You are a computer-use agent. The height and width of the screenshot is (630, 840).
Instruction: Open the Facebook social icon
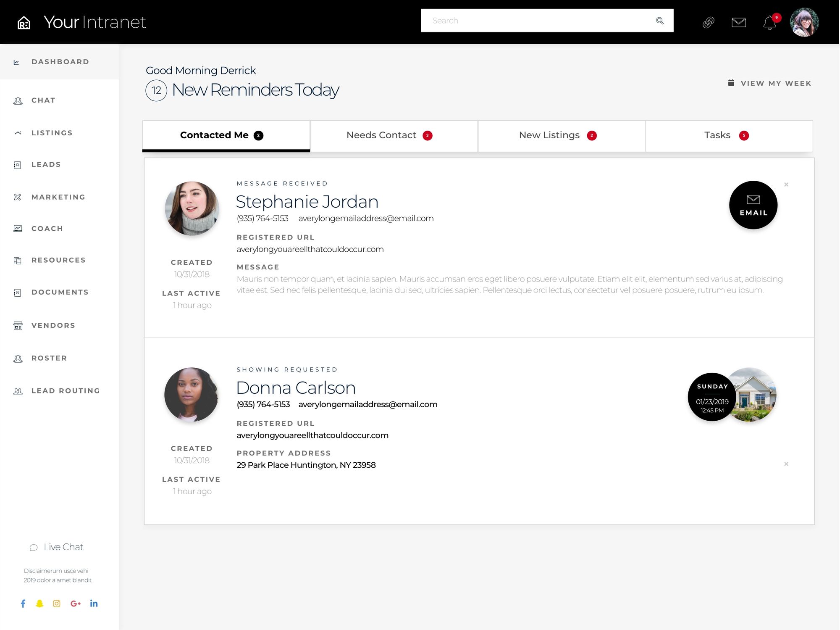(x=23, y=604)
